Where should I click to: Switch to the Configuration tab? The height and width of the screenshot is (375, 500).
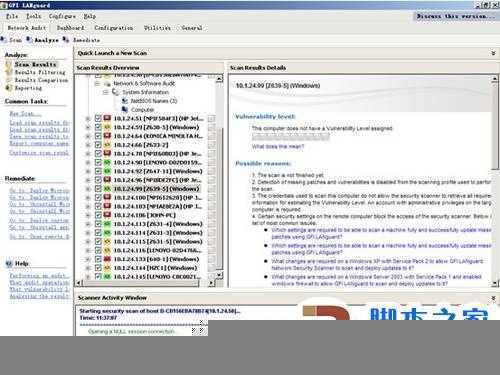tap(114, 28)
